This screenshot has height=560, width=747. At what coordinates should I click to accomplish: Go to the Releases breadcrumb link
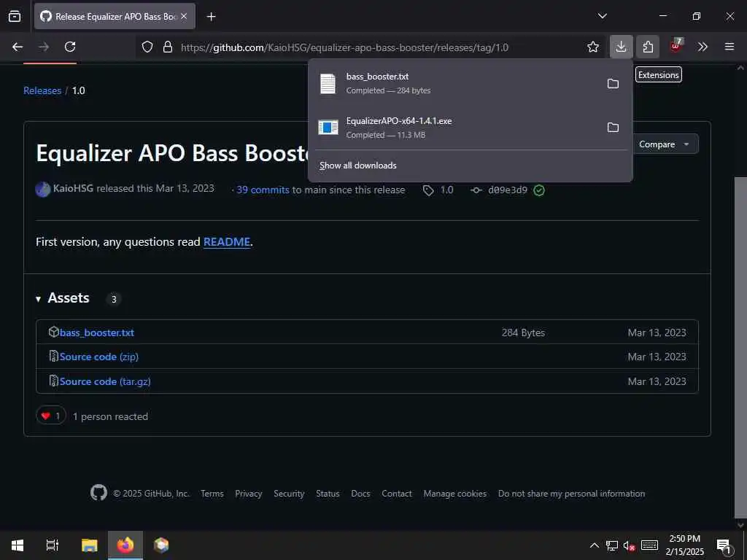pyautogui.click(x=42, y=90)
